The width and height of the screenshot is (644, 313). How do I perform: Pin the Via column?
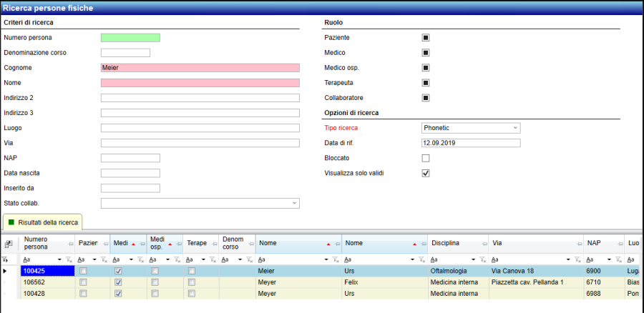click(x=579, y=244)
